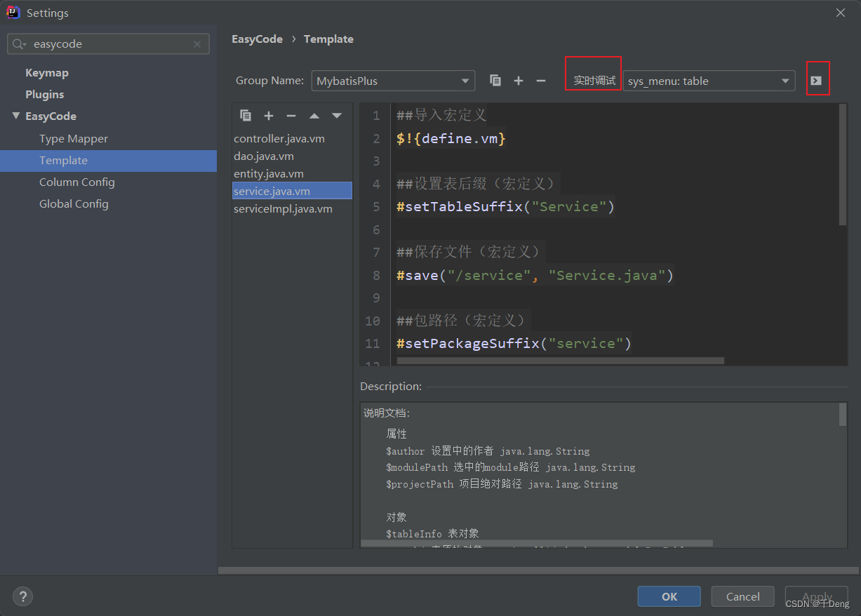
Task: Place cursor on $!{define.vm} line
Action: click(x=451, y=139)
